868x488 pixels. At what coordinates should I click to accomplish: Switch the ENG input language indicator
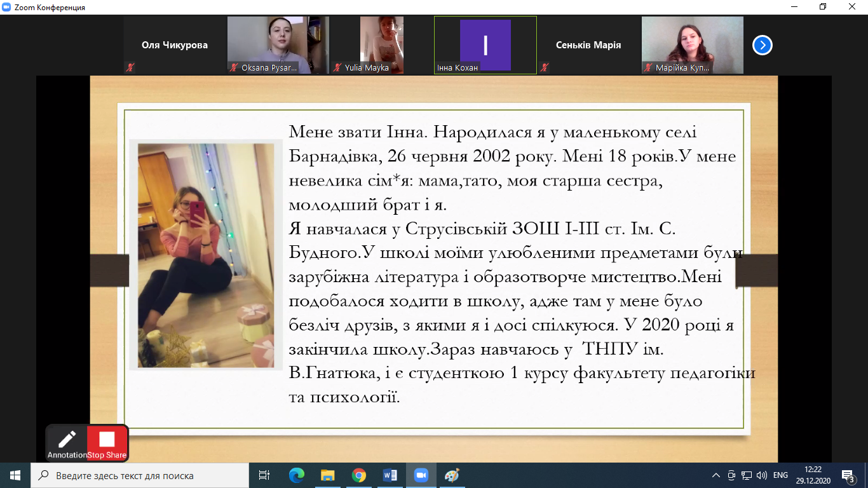(781, 475)
